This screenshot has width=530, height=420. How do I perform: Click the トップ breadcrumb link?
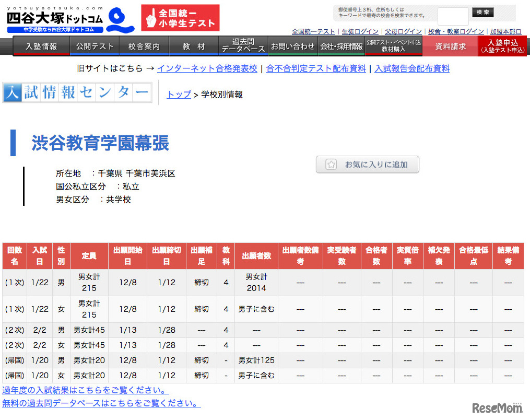[179, 95]
